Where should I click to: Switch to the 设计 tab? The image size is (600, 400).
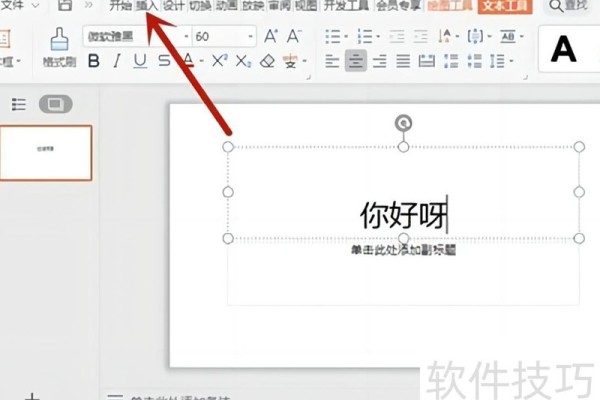174,5
